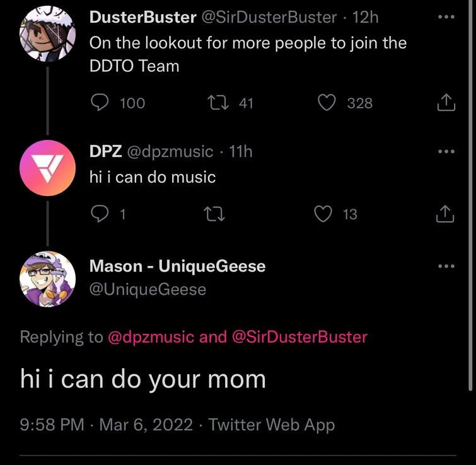Open the DusterBuster display name

[x=142, y=17]
